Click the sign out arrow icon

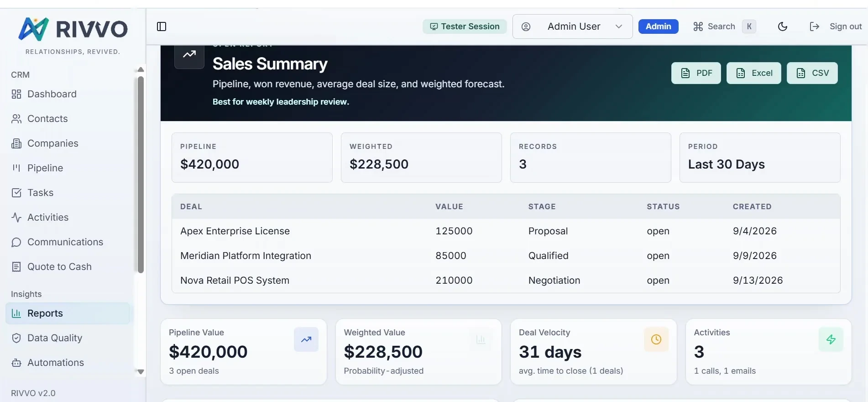[814, 26]
